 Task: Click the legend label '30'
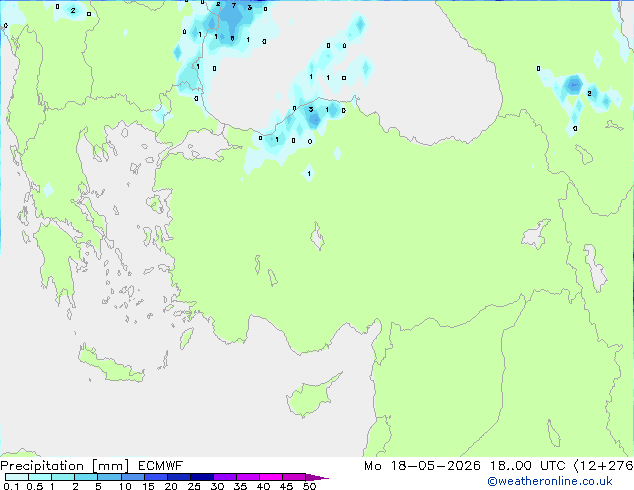(218, 486)
